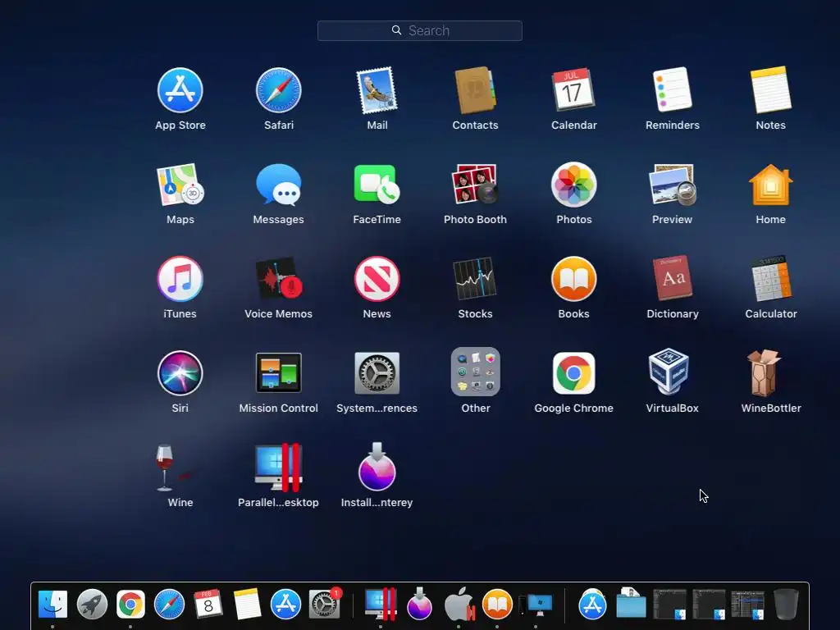
Task: Open Books from the Launchpad grid
Action: coord(573,279)
